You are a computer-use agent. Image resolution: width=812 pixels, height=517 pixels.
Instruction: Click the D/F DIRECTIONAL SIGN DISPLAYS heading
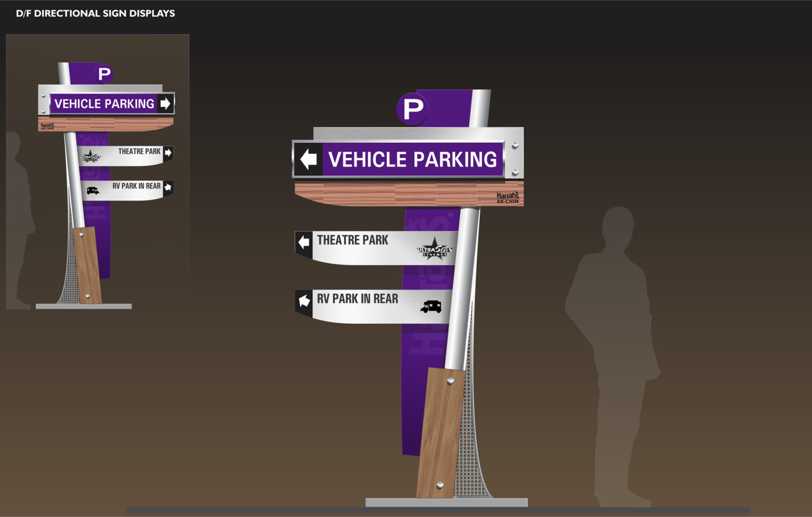pos(96,13)
